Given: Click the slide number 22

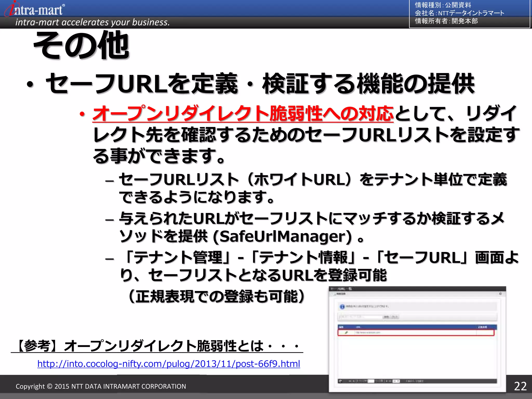Looking at the screenshot, I should pos(520,386).
